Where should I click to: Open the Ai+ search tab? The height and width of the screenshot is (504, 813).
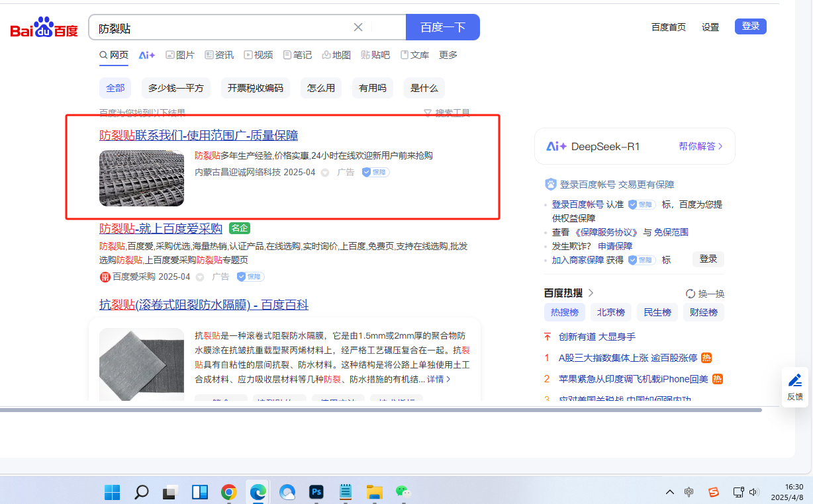(x=146, y=55)
